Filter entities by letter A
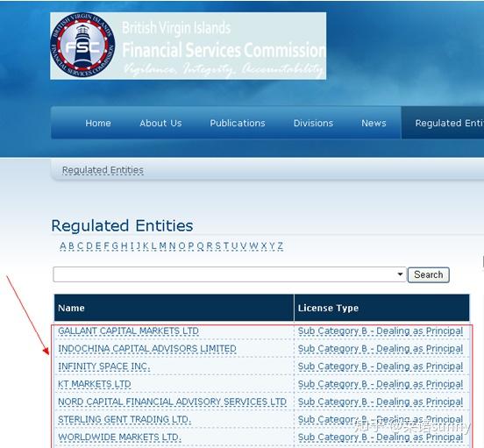 pyautogui.click(x=63, y=245)
